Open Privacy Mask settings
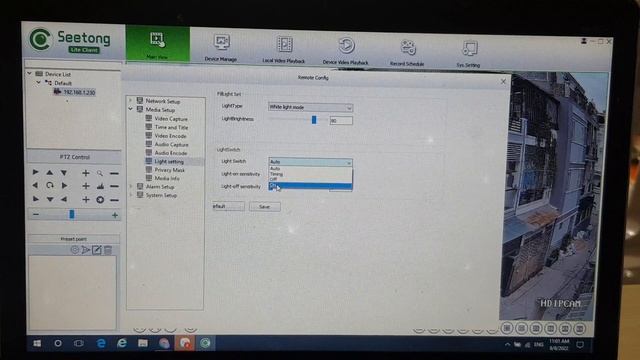Viewport: 640px width, 360px height. (x=169, y=170)
